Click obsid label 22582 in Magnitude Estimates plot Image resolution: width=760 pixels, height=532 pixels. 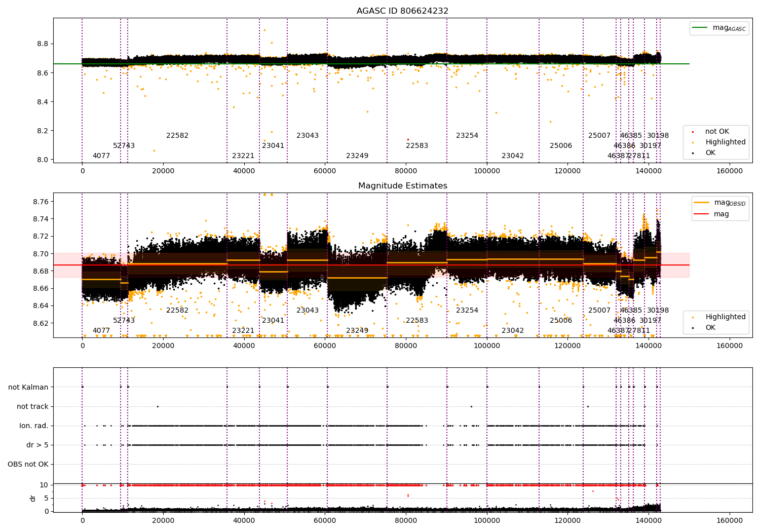[177, 310]
